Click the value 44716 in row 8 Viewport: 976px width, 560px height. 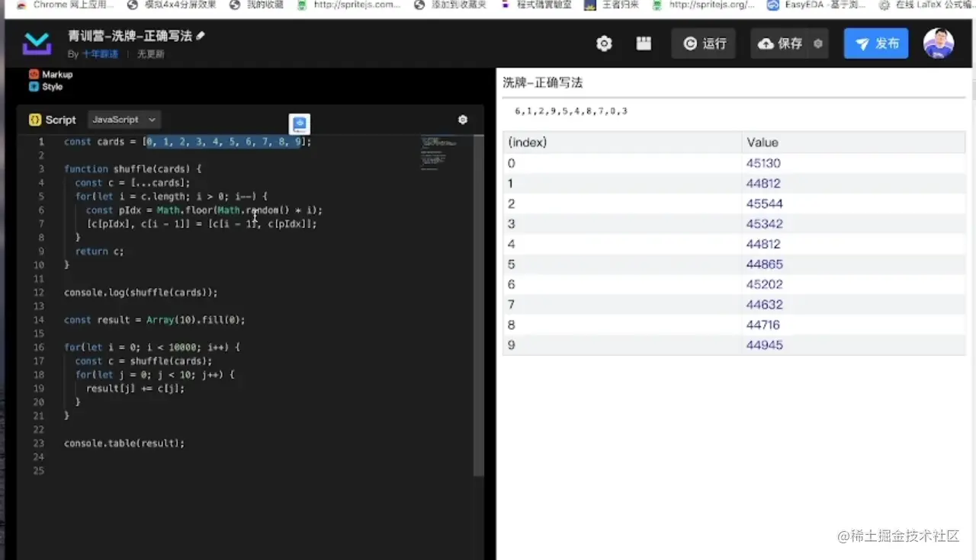point(764,325)
